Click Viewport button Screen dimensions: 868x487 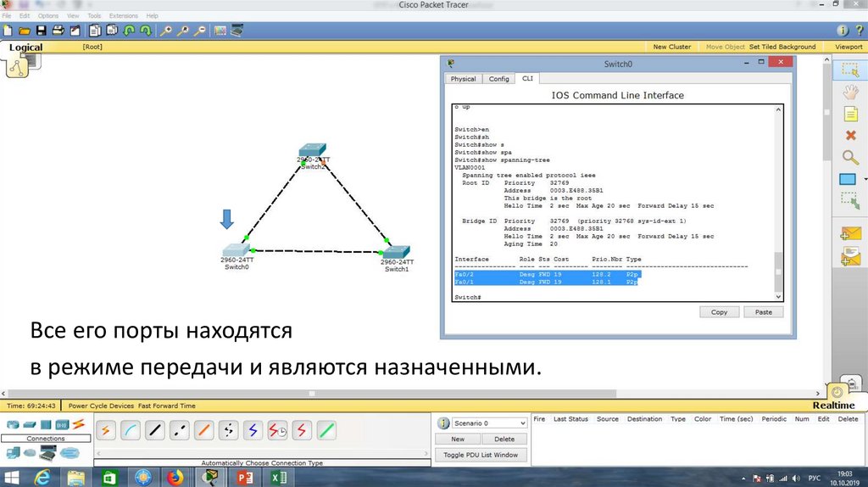click(849, 47)
